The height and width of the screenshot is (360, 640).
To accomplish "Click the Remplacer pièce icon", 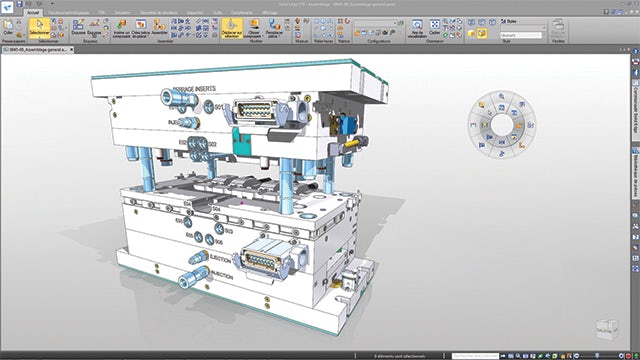I will click(x=274, y=28).
